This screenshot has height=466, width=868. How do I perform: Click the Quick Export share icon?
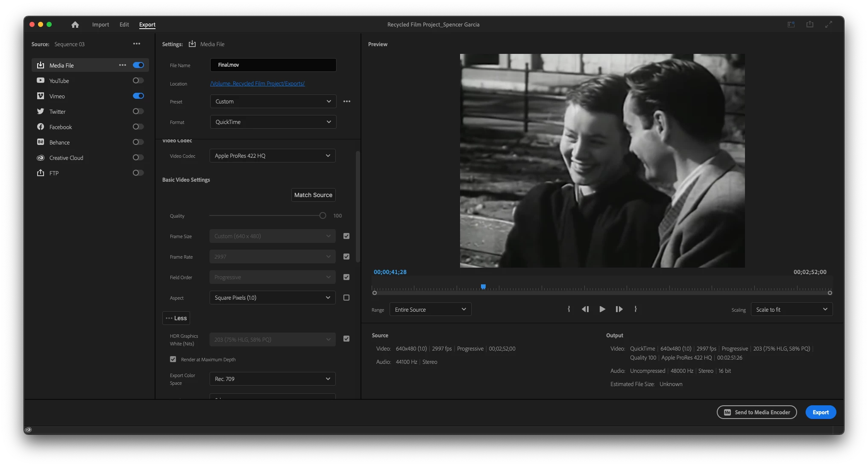pyautogui.click(x=809, y=24)
